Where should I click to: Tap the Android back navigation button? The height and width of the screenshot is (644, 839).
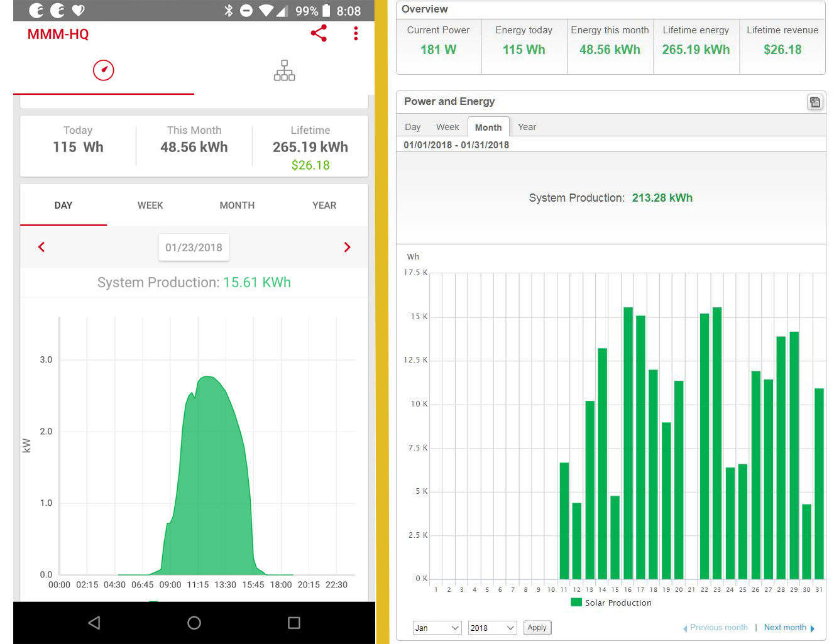pos(94,623)
